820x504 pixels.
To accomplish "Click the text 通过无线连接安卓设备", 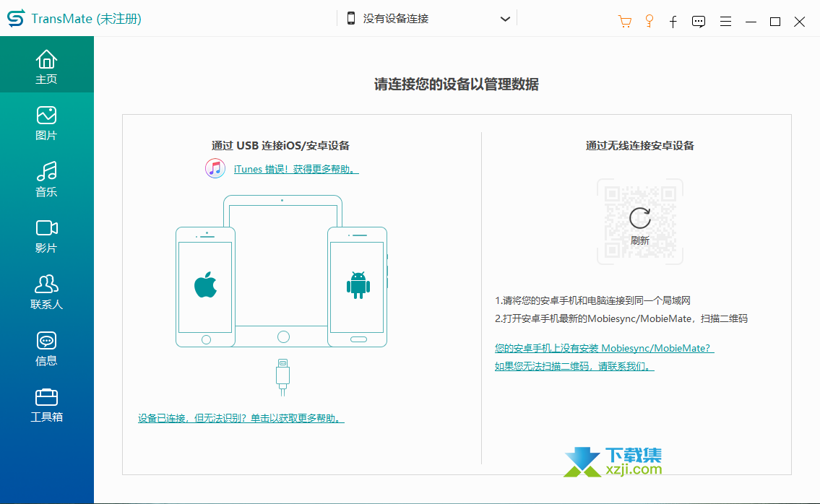I will (639, 145).
